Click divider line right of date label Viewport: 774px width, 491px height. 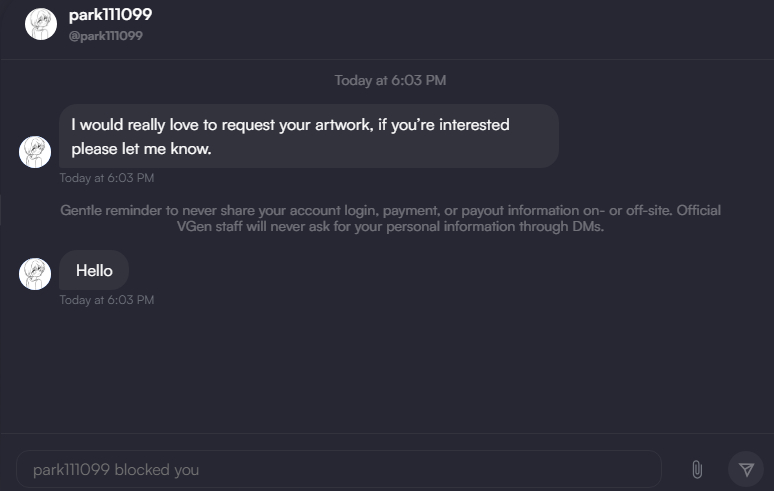click(600, 80)
